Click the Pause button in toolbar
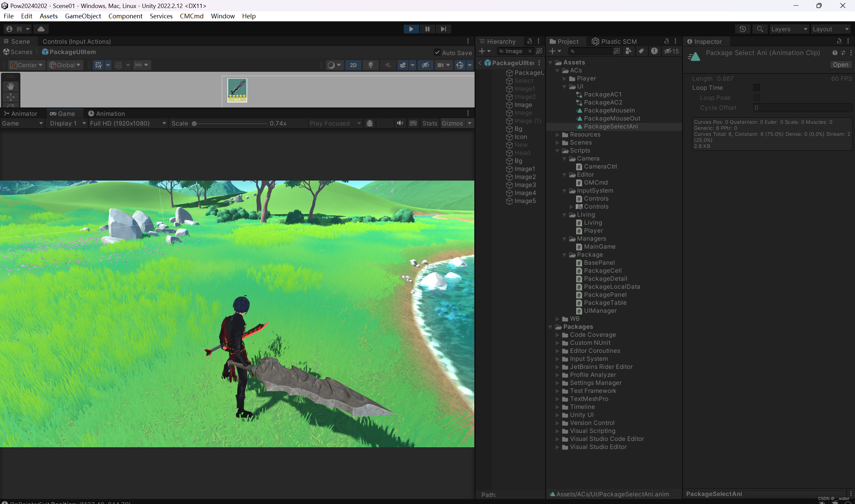Image resolution: width=855 pixels, height=504 pixels. pyautogui.click(x=427, y=29)
